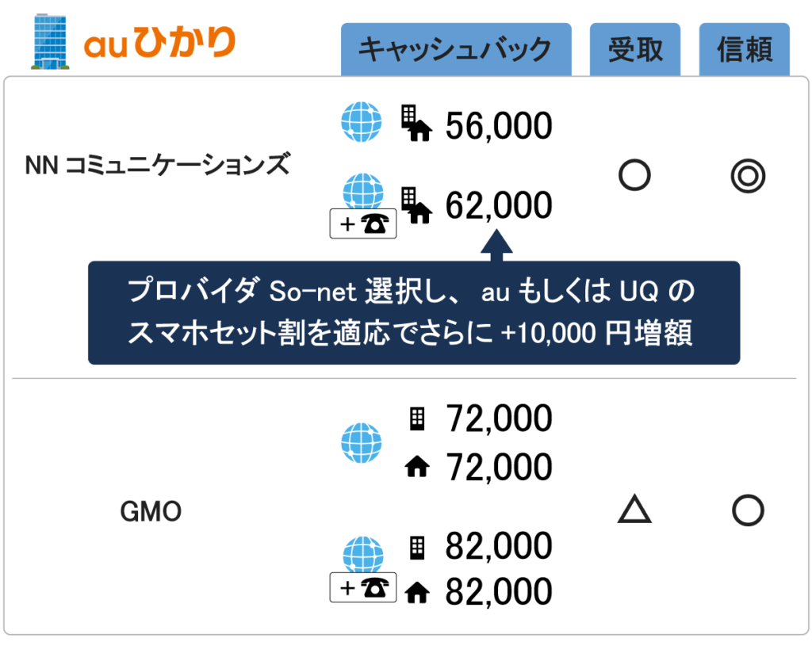Click the house icon next to second 72,000
This screenshot has width=812, height=661.
(417, 466)
